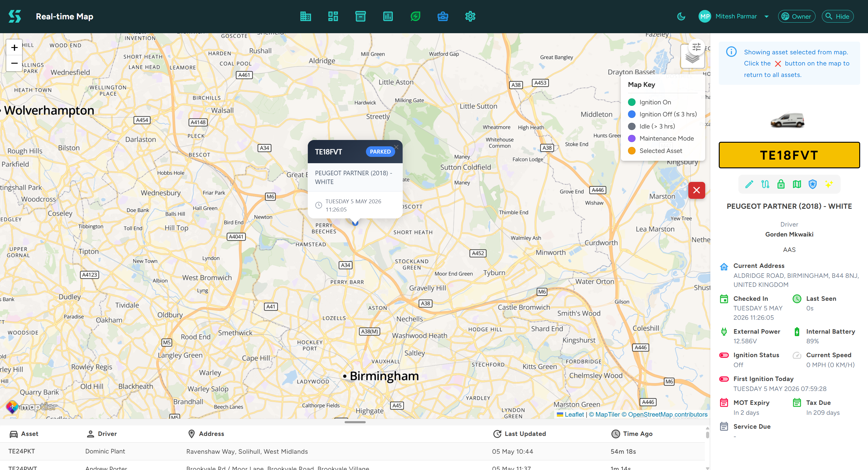Click the white van thumbnail image
The width and height of the screenshot is (868, 470).
tap(788, 120)
